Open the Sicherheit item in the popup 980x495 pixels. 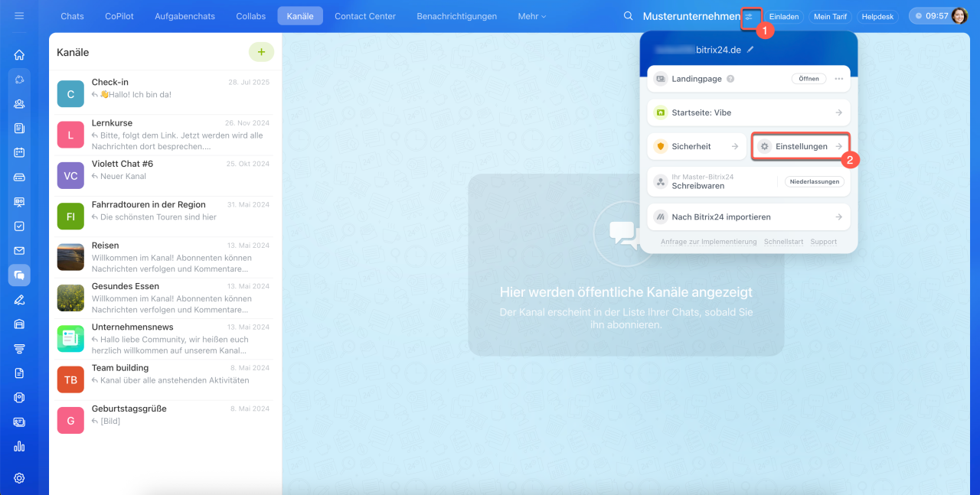point(697,146)
